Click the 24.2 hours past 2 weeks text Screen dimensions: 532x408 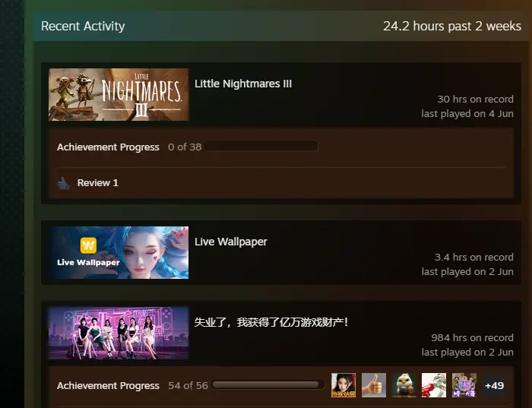click(452, 26)
